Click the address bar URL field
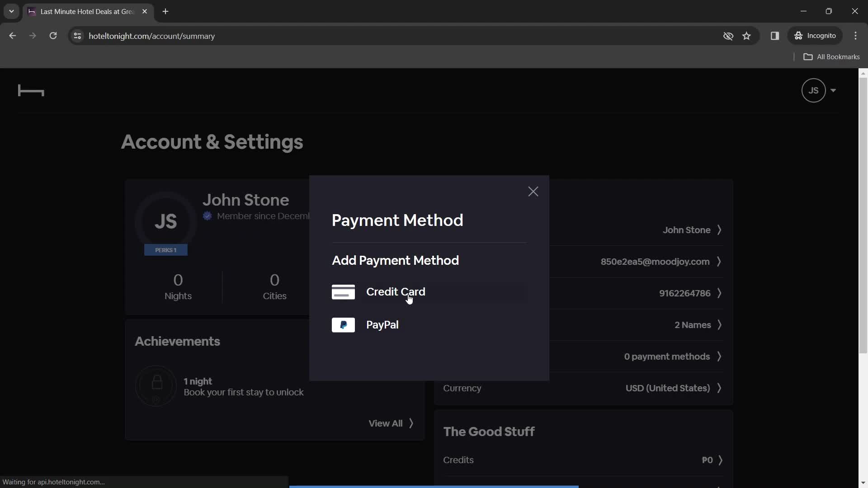Viewport: 868px width, 488px height. (398, 36)
